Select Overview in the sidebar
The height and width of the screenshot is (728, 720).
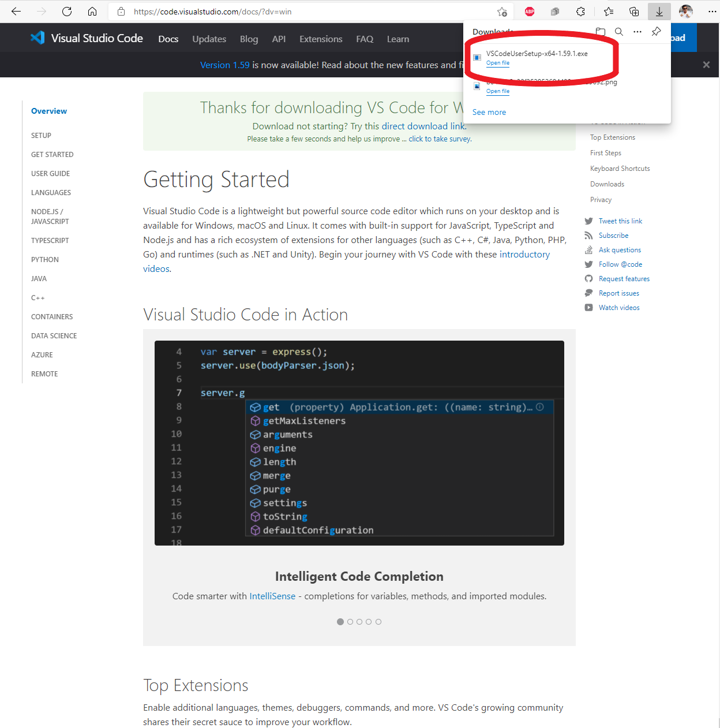tap(49, 111)
